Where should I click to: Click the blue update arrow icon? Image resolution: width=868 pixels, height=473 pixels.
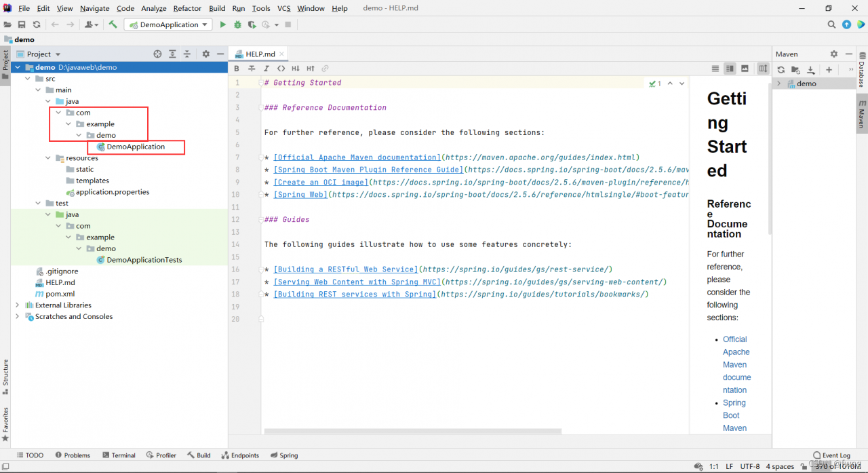click(846, 24)
